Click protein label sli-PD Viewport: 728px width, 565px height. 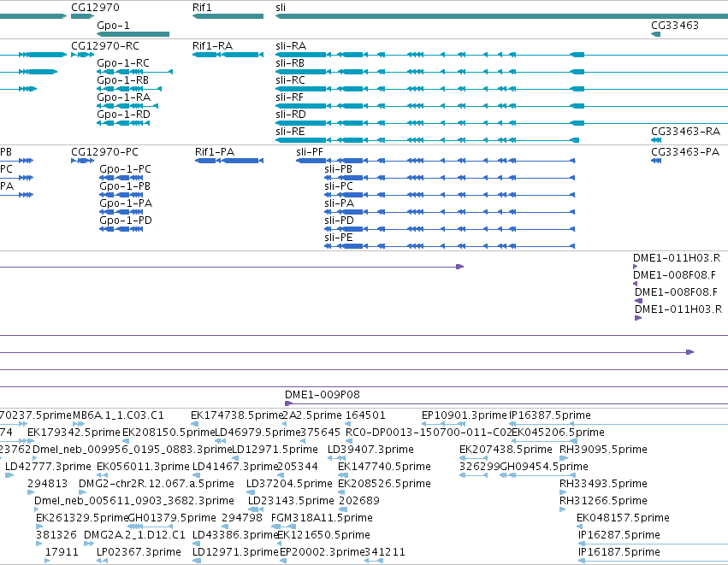click(339, 221)
